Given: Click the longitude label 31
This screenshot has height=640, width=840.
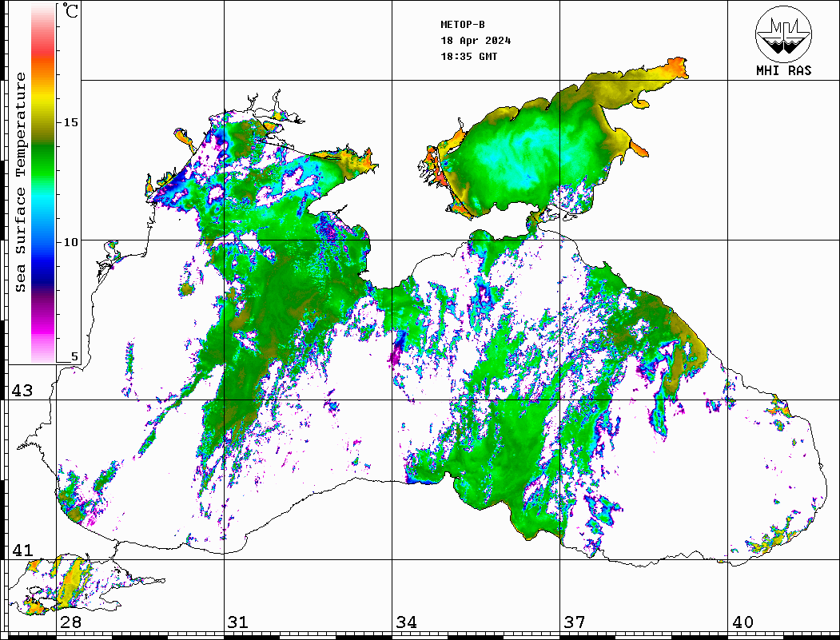Looking at the screenshot, I should 238,622.
